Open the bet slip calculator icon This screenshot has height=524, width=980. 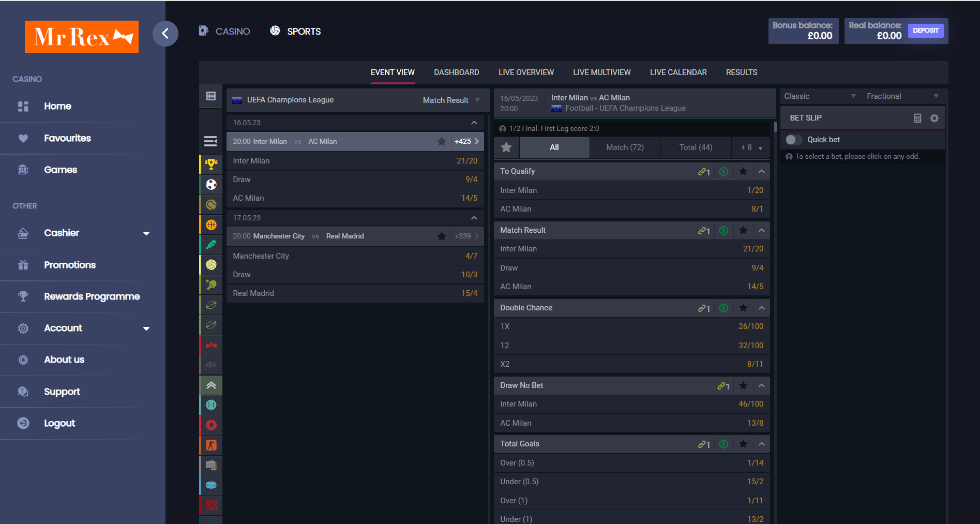coord(918,118)
